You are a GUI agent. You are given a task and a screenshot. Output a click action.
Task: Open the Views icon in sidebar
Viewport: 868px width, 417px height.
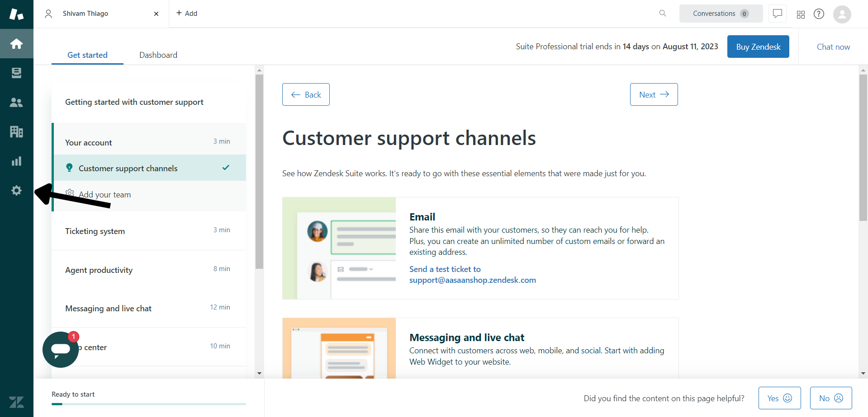(x=17, y=73)
